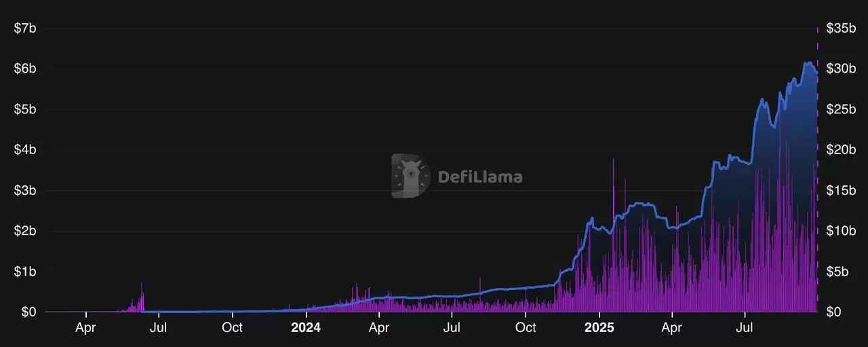Image resolution: width=868 pixels, height=347 pixels.
Task: Click the $7b label on left axis
Action: 25,29
